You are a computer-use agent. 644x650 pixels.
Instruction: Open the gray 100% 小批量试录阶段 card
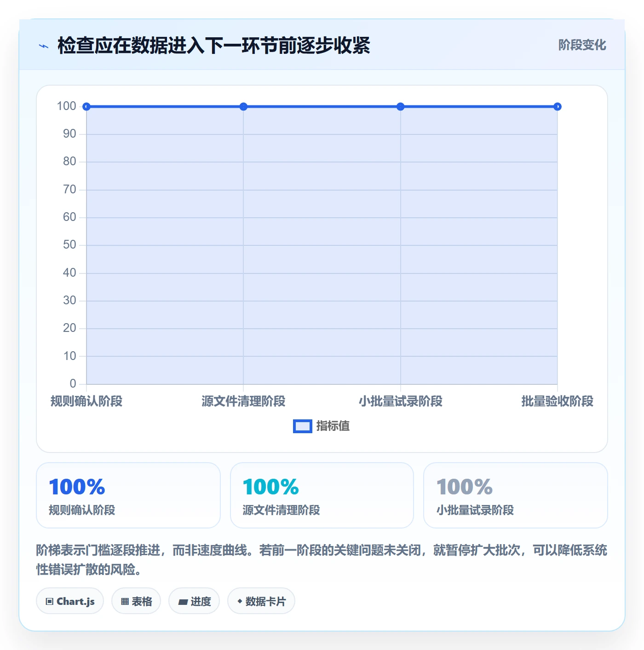coord(516,495)
